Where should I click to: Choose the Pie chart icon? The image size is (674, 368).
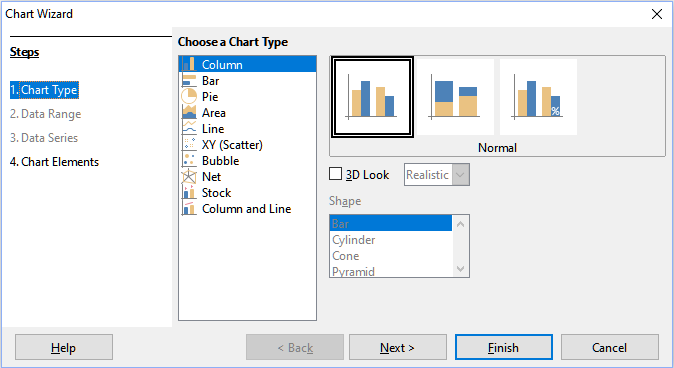click(189, 96)
